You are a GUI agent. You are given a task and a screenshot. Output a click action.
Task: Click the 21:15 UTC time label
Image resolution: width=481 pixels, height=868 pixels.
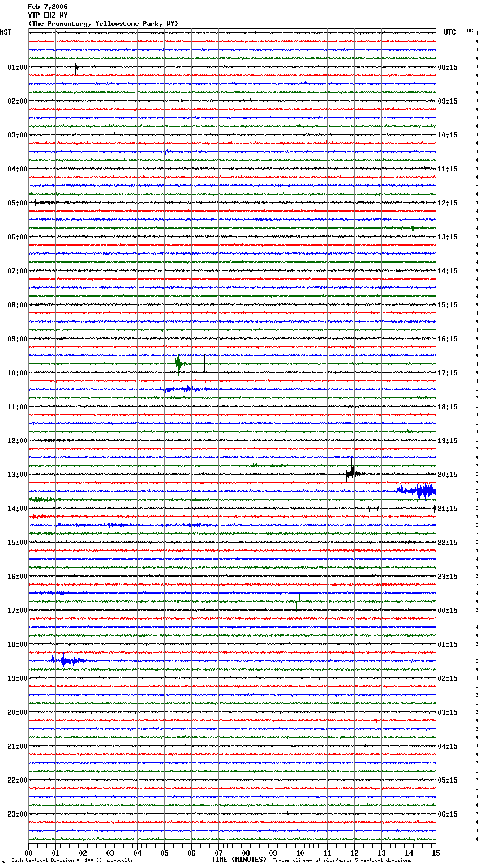(x=448, y=509)
